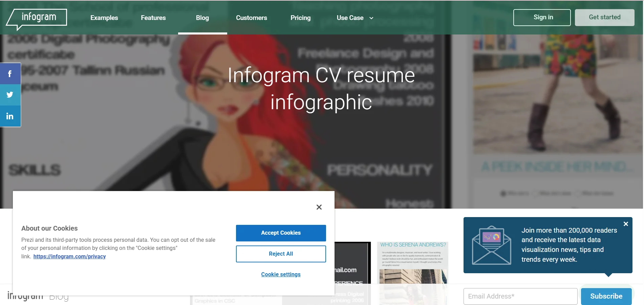Click the Email Address input field
644x305 pixels.
tap(520, 296)
